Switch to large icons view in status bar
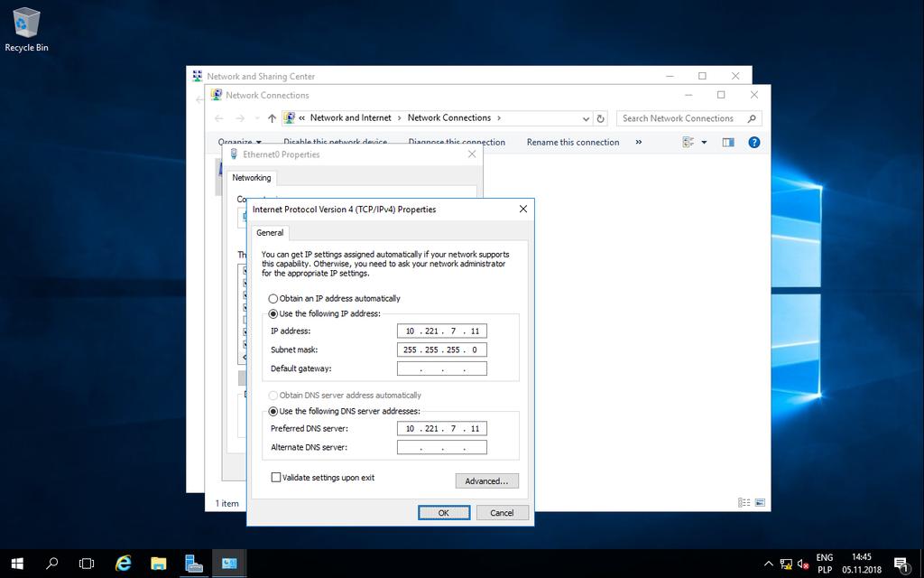 point(760,502)
